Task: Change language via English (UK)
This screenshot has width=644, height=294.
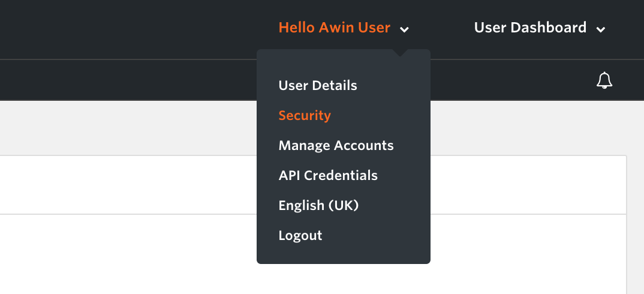Action: click(318, 205)
